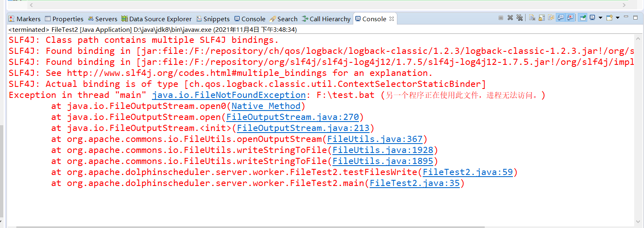Click the "at org.apache.dolphinscheduler.server.worker.FileTest2.testFilesWrite" text
This screenshot has width=644, height=228.
coord(234,172)
